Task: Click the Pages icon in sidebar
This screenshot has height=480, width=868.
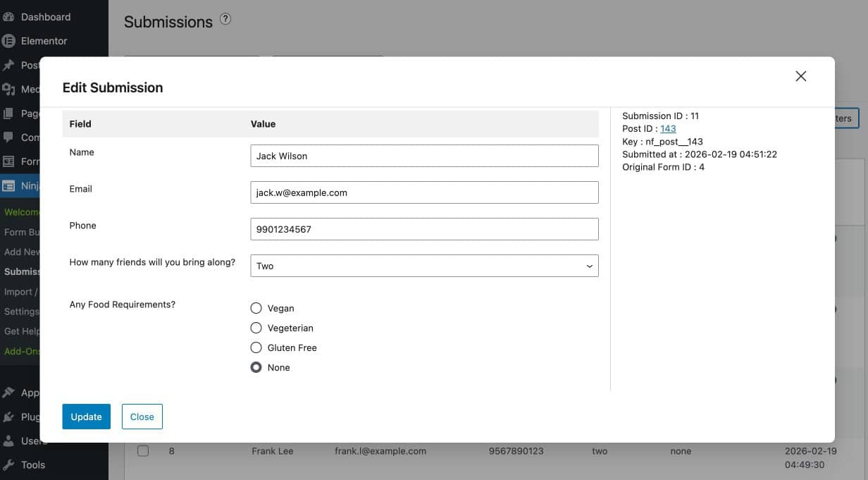Action: point(9,113)
